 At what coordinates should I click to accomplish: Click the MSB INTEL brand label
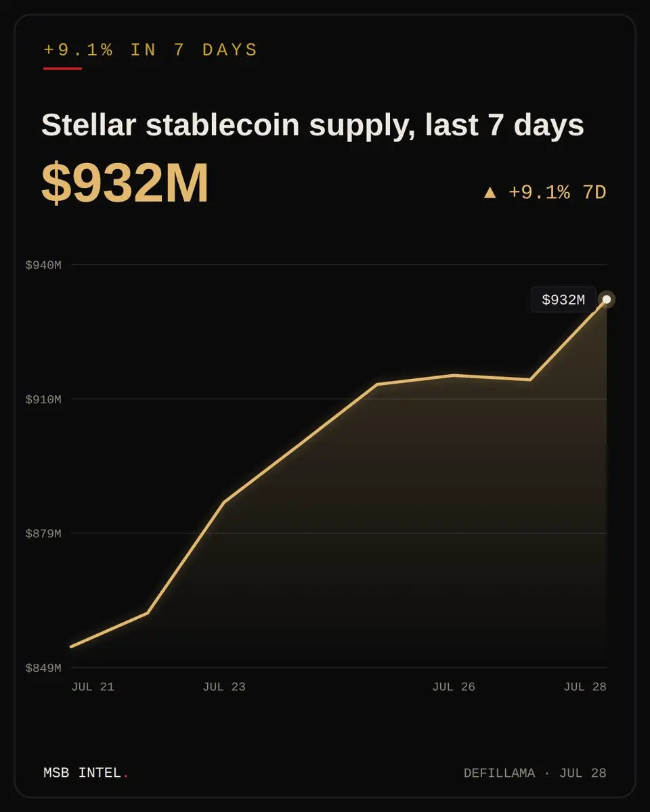83,773
